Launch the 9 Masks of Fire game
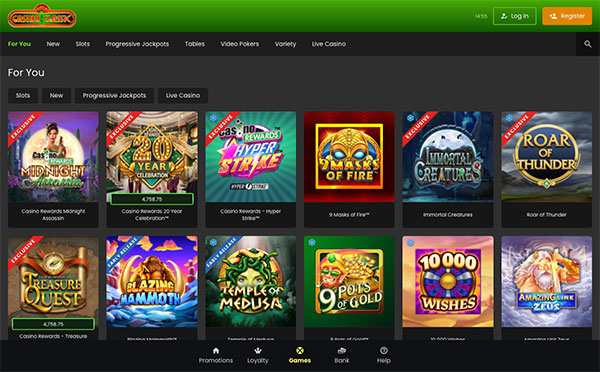Screen dimensions: 600x372 349,157
